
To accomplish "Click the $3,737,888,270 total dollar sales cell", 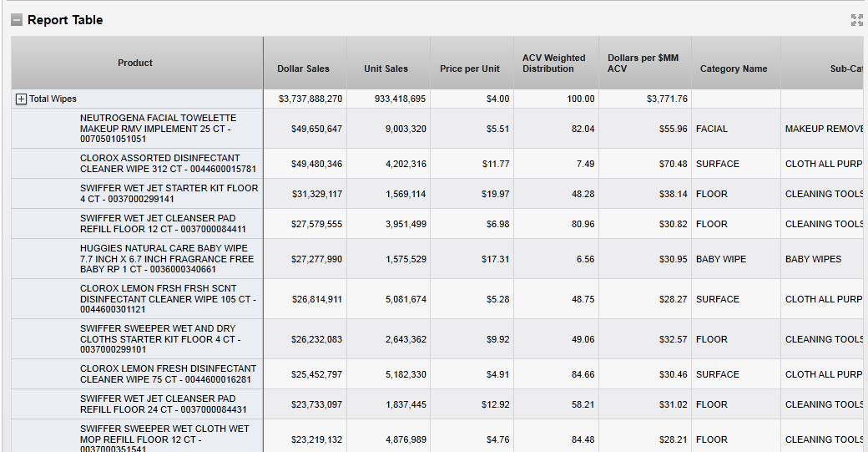I will pos(305,99).
